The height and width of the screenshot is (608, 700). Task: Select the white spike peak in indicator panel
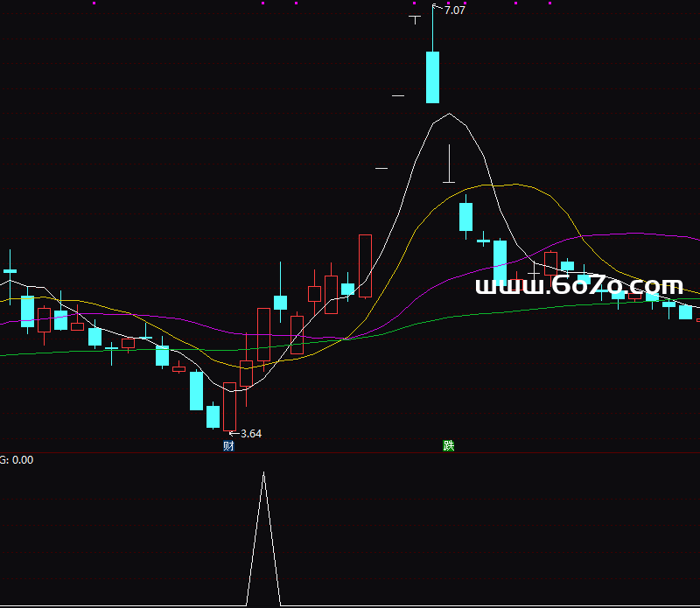click(x=263, y=474)
